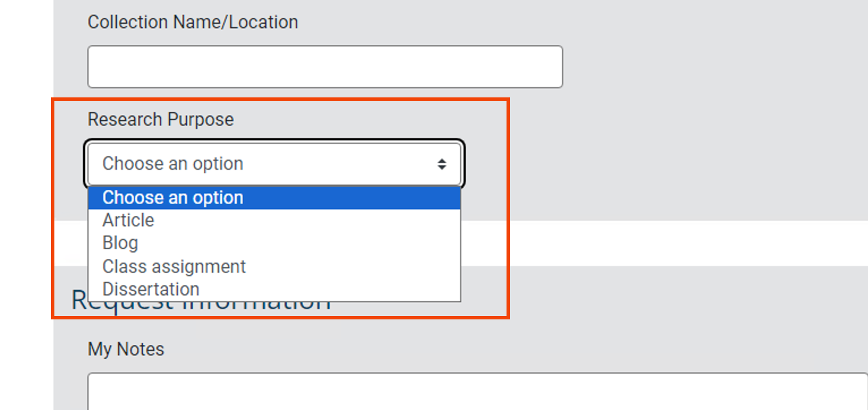Screen dimensions: 868x410
Task: Click the dropdown's collapsed combo box area
Action: 274,164
